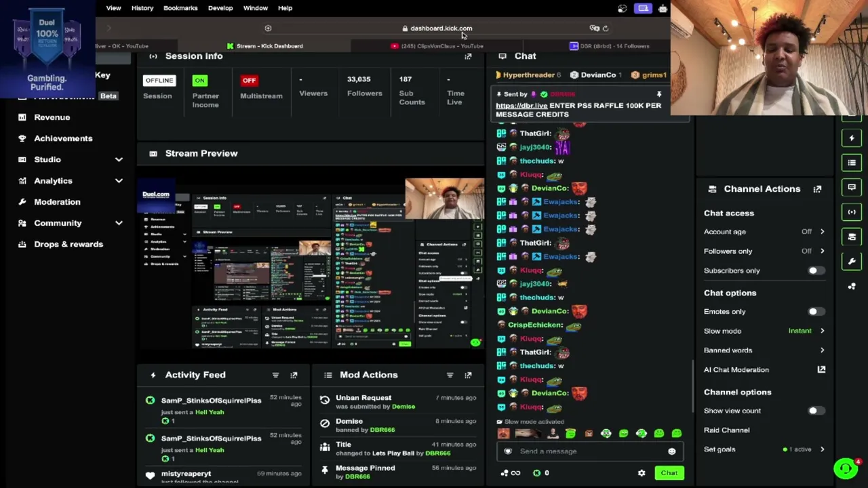Viewport: 868px width, 488px height.
Task: Click the Hyperthreader chat leaderboard name
Action: (528, 75)
